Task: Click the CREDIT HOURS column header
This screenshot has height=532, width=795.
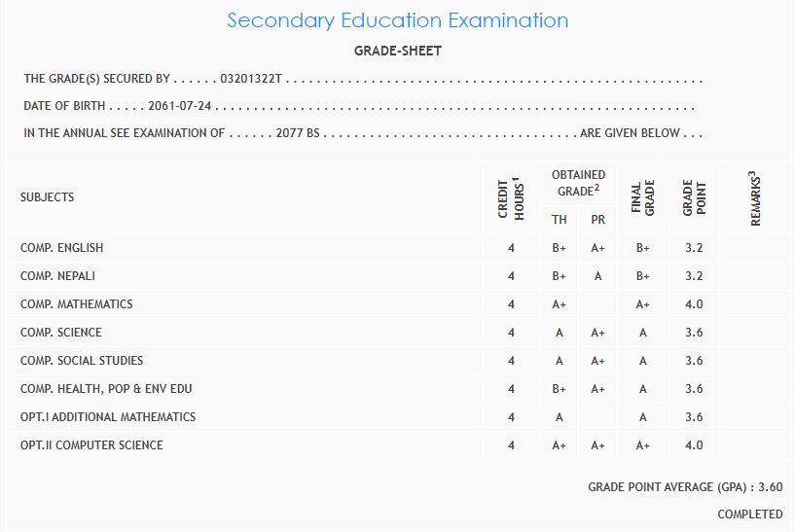Action: tap(511, 198)
